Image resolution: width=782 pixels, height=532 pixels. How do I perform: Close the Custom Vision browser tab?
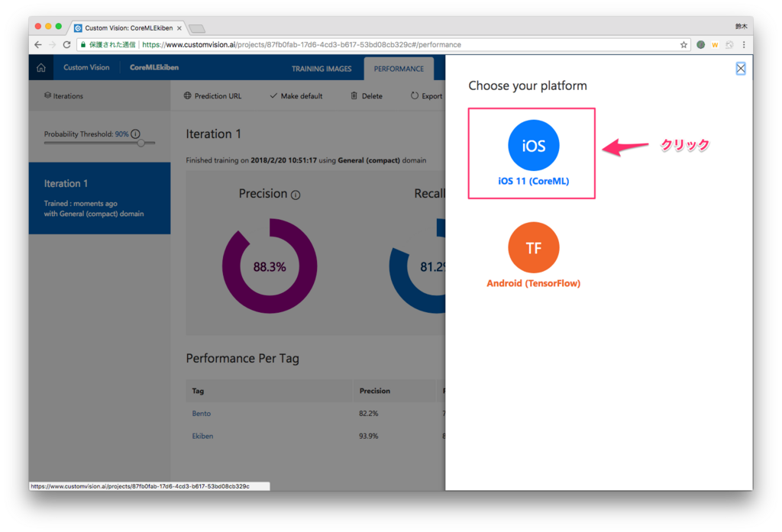point(179,28)
